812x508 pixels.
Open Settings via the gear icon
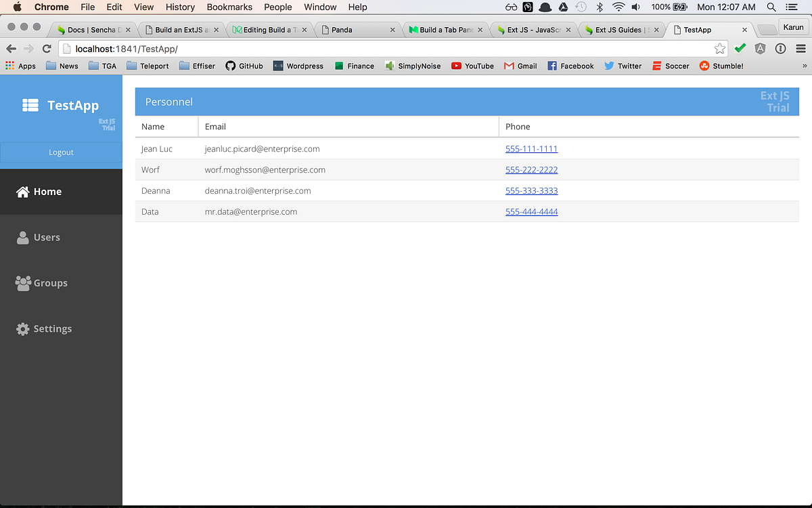tap(22, 329)
